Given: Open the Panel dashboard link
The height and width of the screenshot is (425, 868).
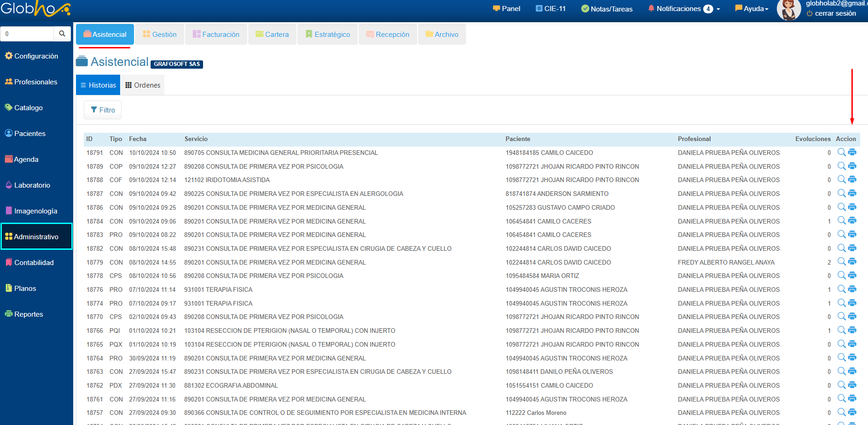Looking at the screenshot, I should point(507,9).
